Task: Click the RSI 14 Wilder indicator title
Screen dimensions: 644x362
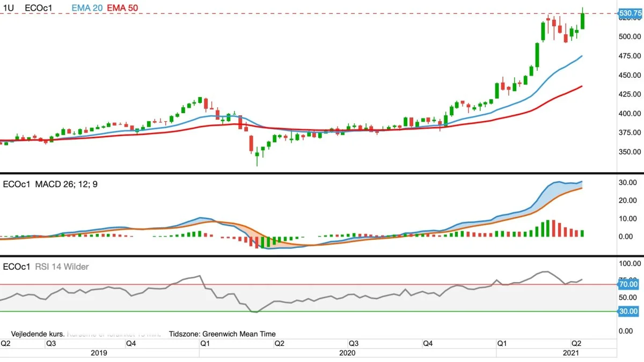Action: (x=62, y=267)
